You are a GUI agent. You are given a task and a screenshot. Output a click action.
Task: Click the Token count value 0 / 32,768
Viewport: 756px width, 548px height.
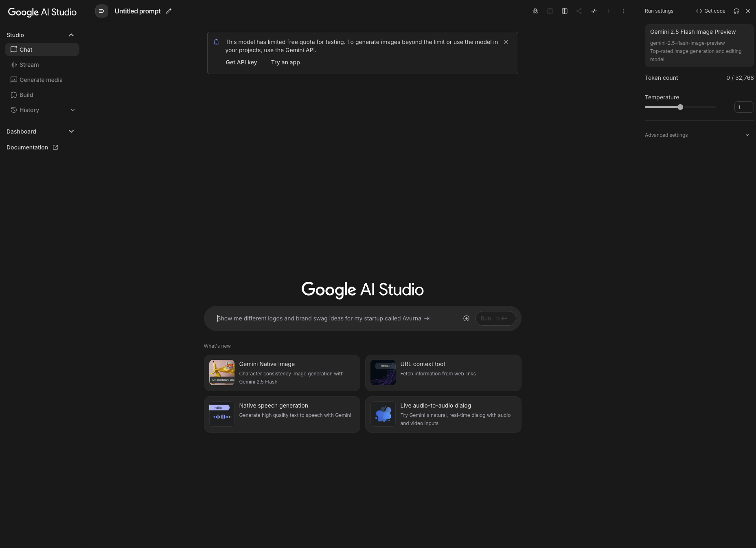tap(740, 78)
